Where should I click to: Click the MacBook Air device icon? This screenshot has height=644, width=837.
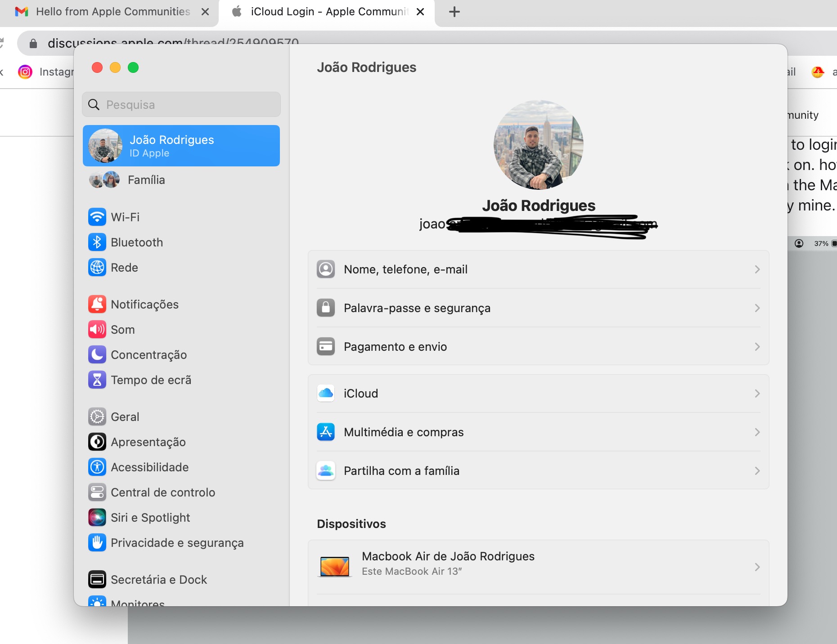point(334,567)
